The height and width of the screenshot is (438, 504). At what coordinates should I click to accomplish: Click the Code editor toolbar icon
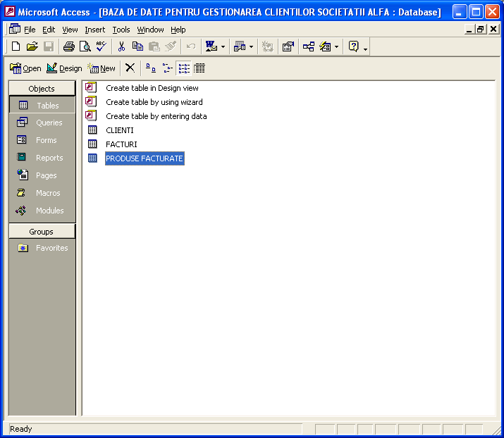pos(267,47)
